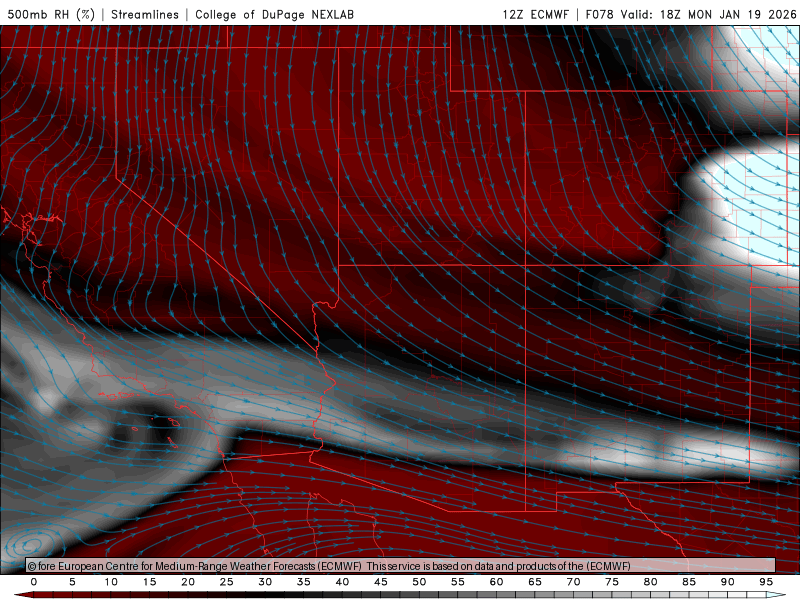Click the '500mb RH (%)' title text

(51, 14)
